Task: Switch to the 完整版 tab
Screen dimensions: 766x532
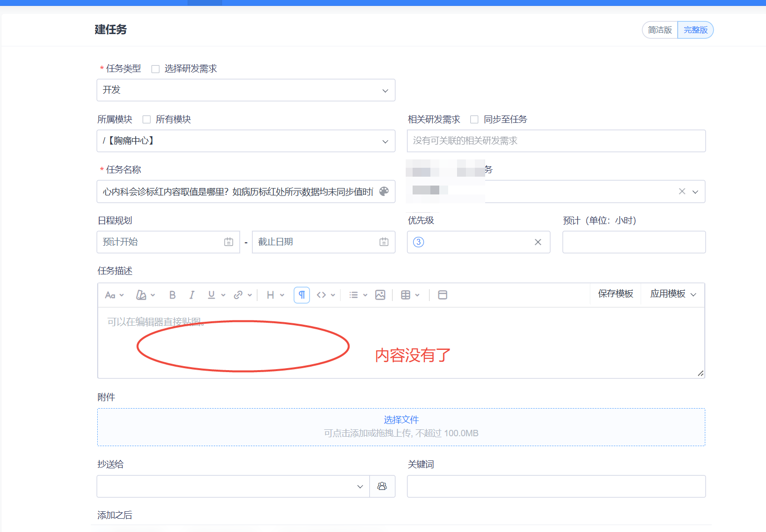Action: [x=695, y=30]
